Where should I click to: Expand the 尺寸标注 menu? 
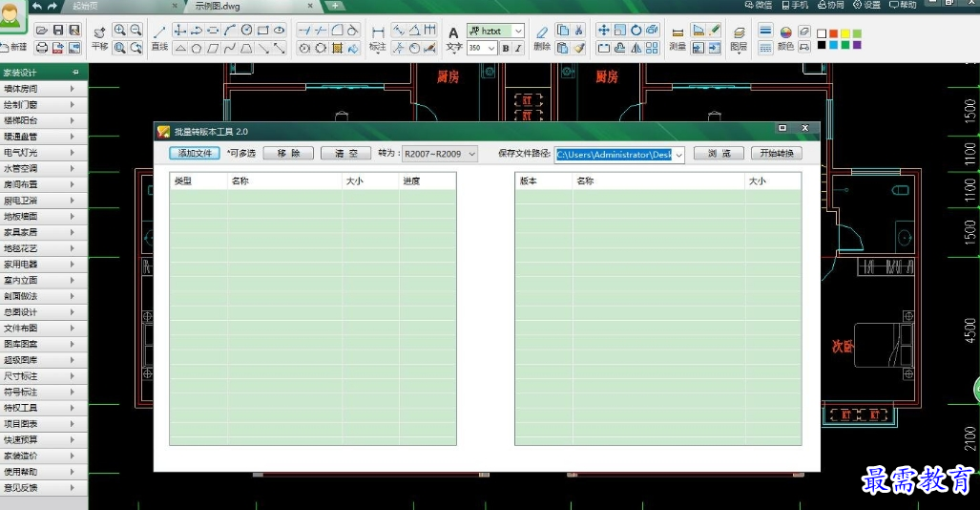point(43,376)
